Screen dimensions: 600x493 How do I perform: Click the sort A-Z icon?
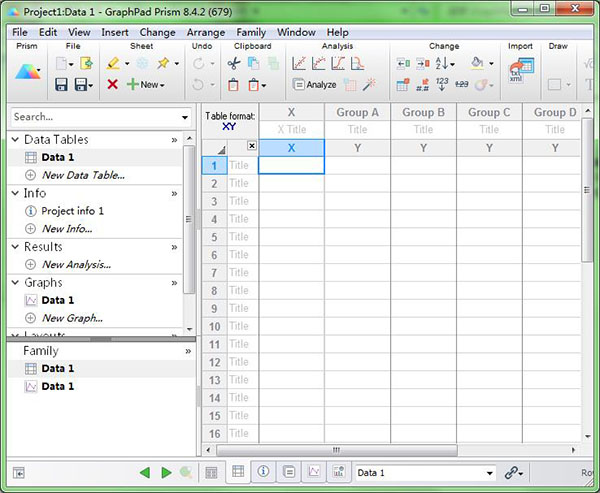click(442, 63)
